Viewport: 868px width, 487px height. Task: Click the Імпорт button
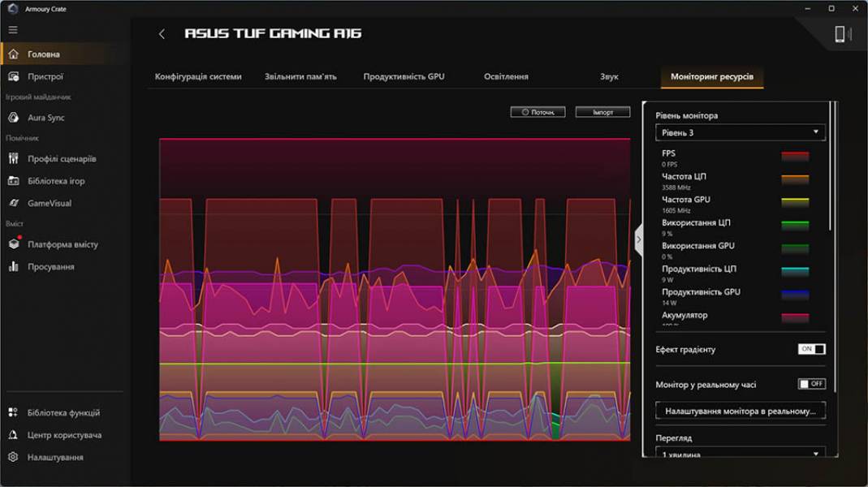(x=602, y=112)
